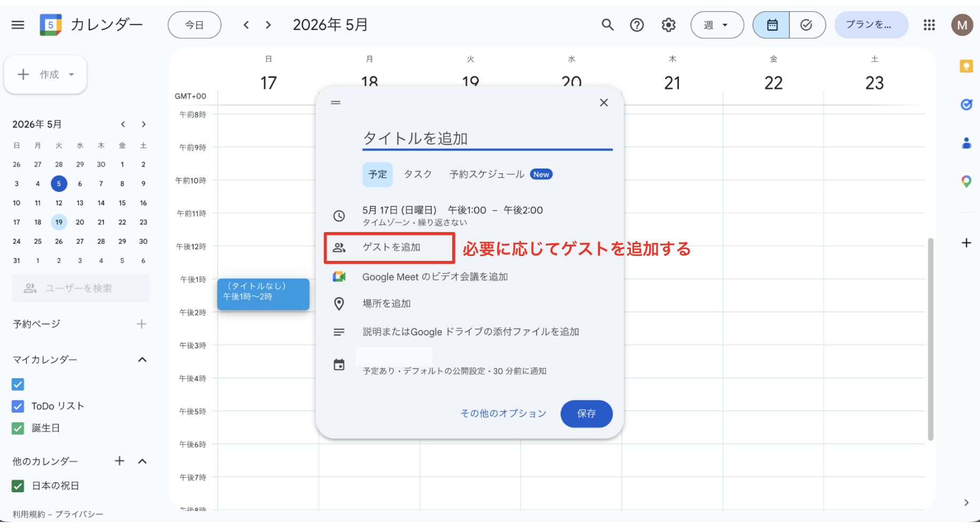Go to next week arrow in header
Image resolution: width=980 pixels, height=528 pixels.
pos(268,25)
